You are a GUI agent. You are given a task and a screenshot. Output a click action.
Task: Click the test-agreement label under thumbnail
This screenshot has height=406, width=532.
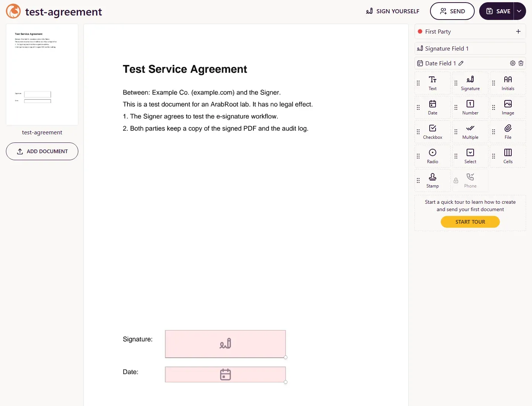click(42, 133)
